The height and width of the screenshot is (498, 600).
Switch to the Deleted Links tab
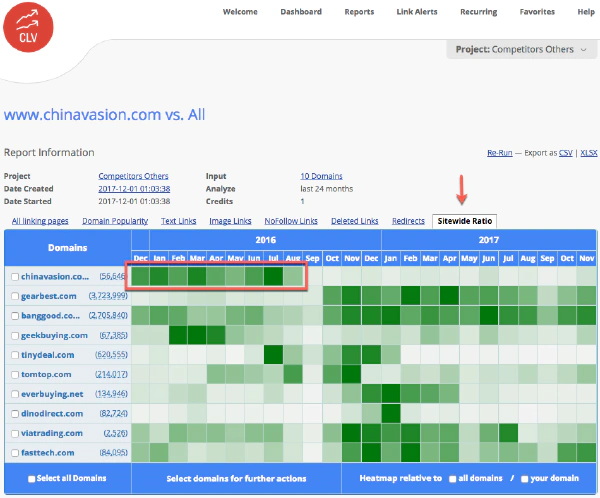coord(355,221)
